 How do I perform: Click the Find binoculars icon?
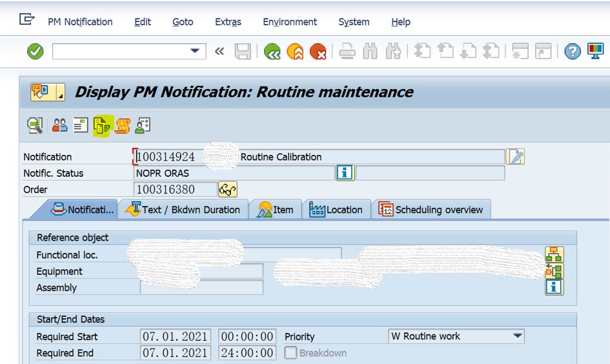(x=370, y=52)
